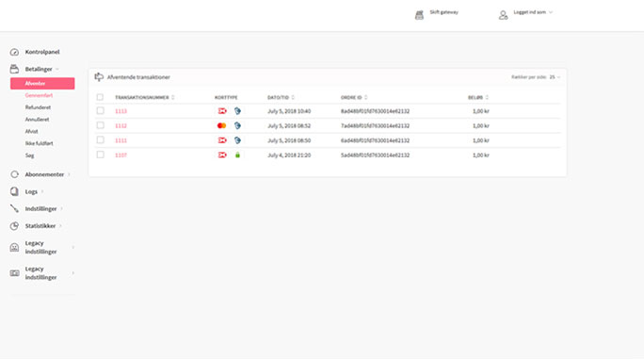Click the blue shield icon for transaction 1112
Viewport: 644px width, 360px height.
tap(237, 125)
